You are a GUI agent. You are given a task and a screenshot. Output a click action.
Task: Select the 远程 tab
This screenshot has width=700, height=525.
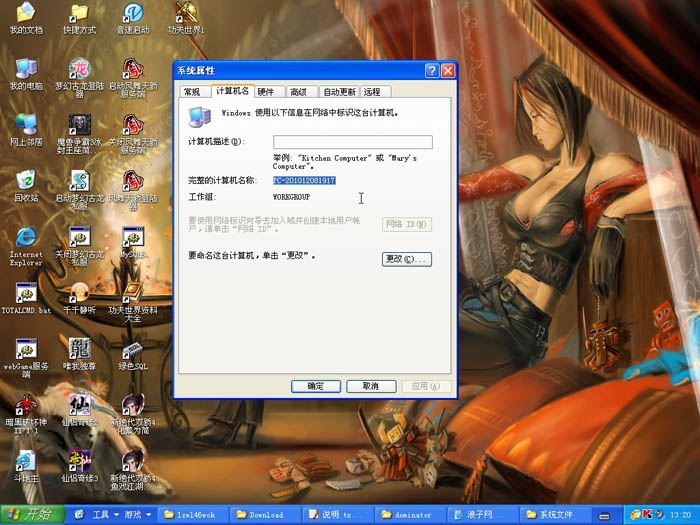[x=372, y=92]
